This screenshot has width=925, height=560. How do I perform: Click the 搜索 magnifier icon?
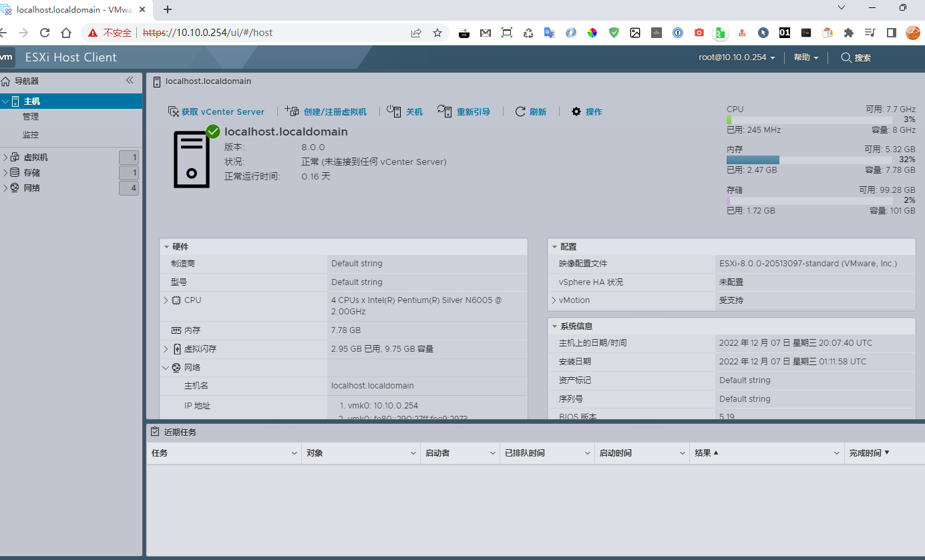[x=845, y=57]
